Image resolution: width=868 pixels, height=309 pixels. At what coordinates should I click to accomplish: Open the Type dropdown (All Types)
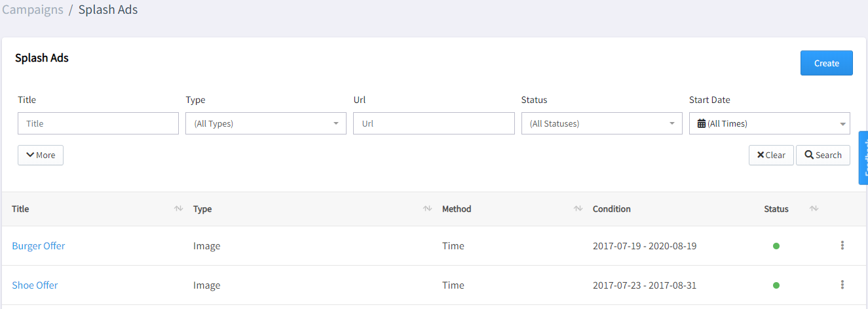(266, 123)
